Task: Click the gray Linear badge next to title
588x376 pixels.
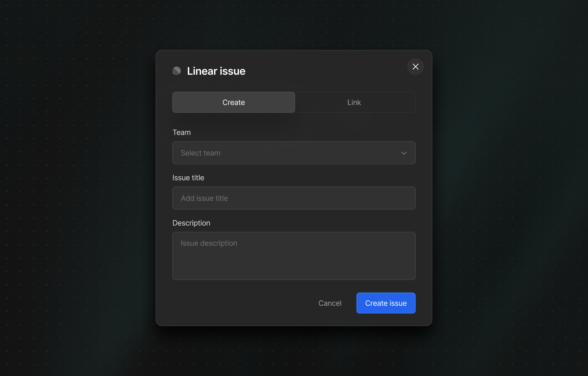Action: [x=176, y=71]
